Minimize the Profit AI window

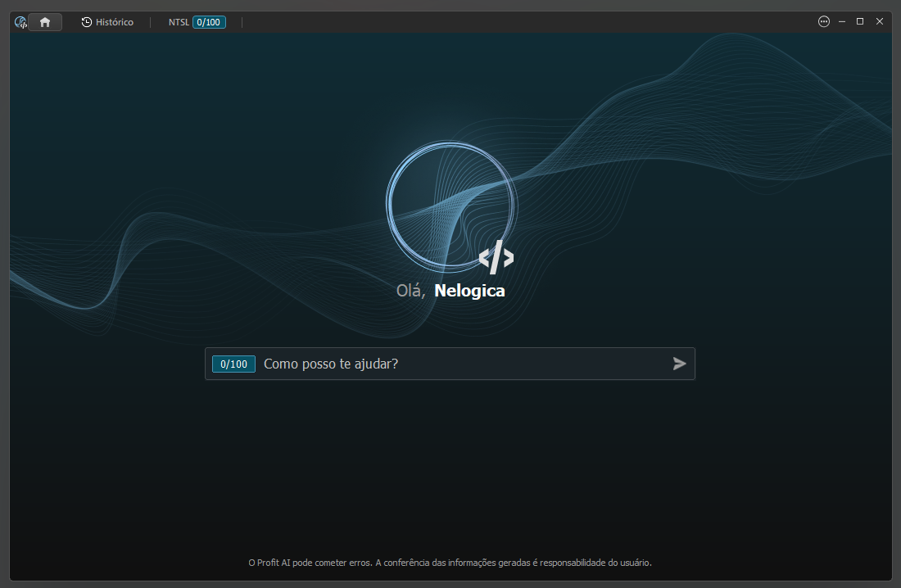[842, 22]
